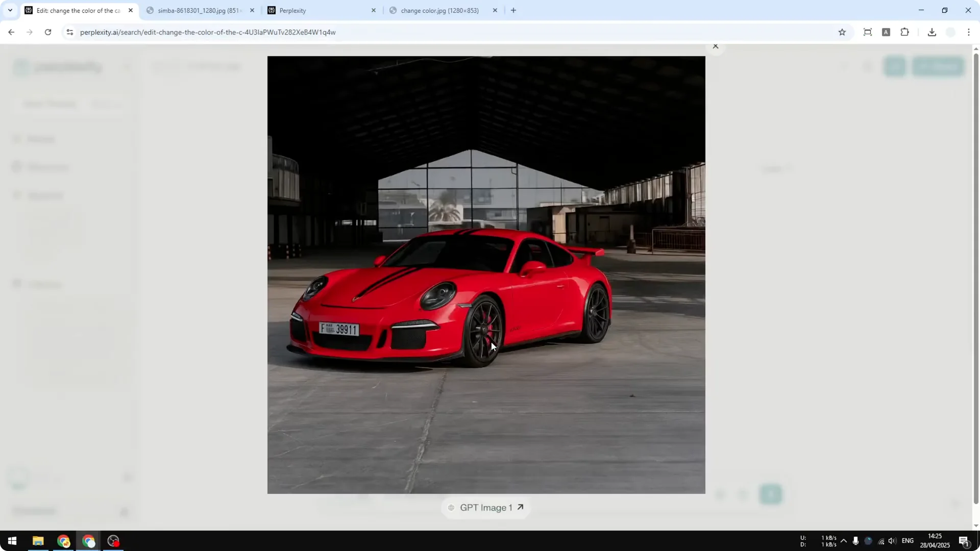The image size is (980, 551).
Task: Reload the page with the refresh icon
Action: point(47,32)
